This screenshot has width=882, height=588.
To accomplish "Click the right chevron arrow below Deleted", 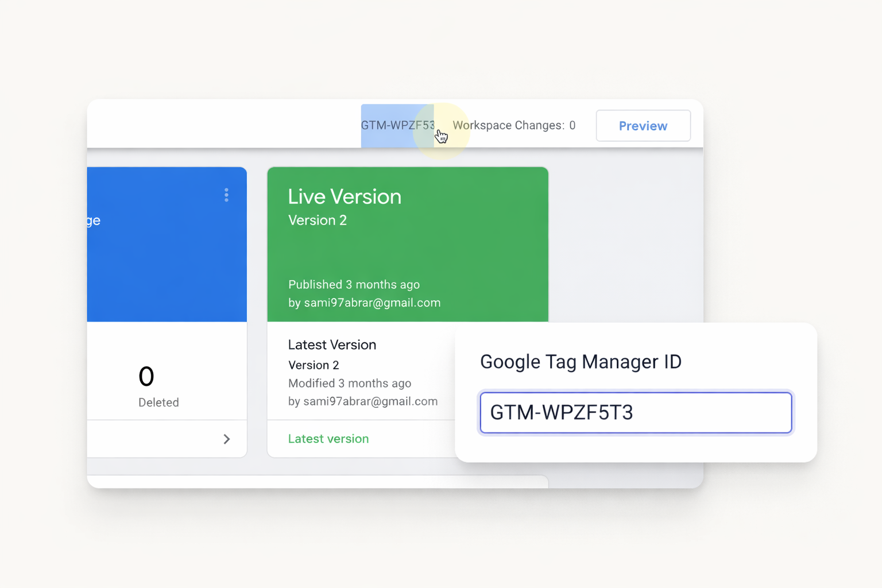I will tap(226, 439).
